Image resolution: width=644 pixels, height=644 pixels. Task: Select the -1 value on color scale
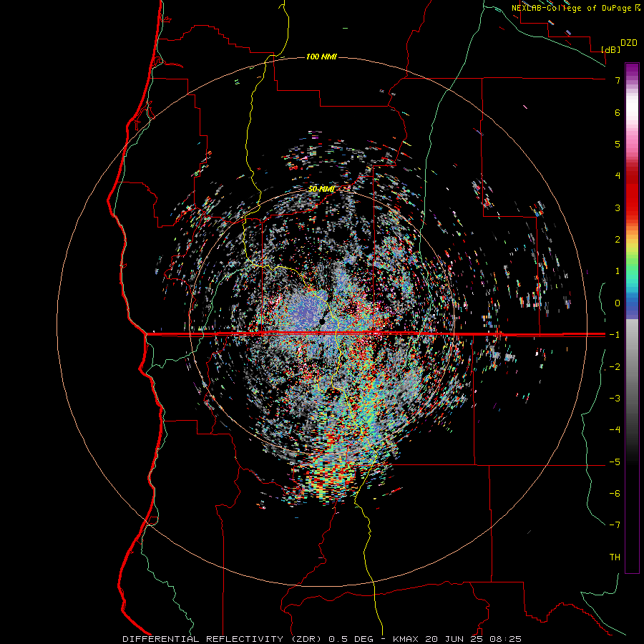point(615,335)
